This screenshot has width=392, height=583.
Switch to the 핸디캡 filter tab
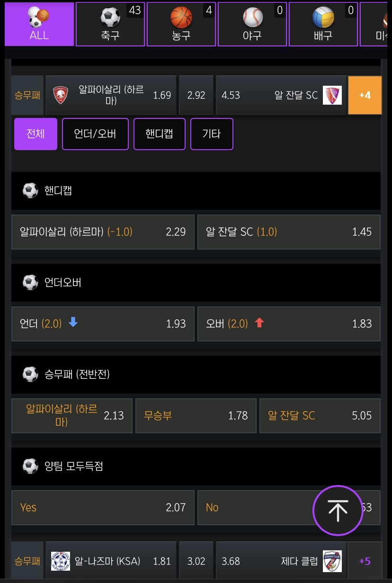point(159,134)
